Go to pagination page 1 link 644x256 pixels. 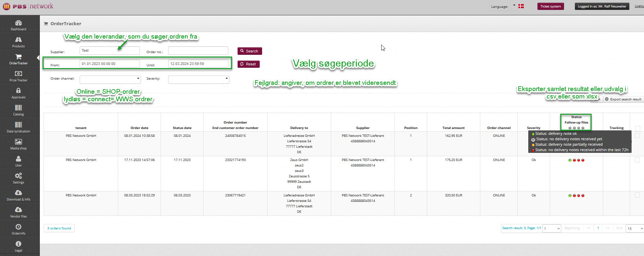[x=598, y=228]
